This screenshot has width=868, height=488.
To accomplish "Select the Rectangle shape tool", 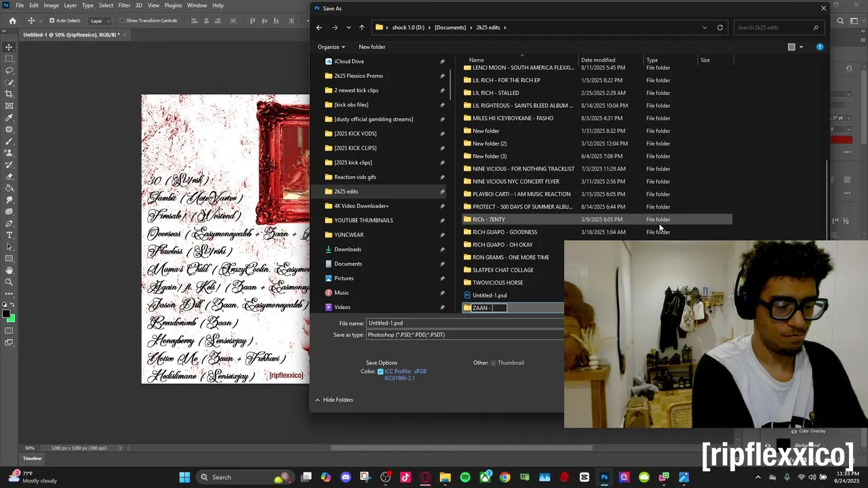I will 9,259.
